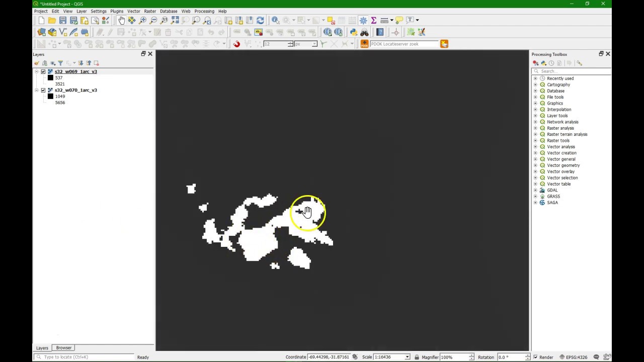Viewport: 644px width, 362px height.
Task: Expand the Vector geometry toolbox group
Action: tap(535, 165)
